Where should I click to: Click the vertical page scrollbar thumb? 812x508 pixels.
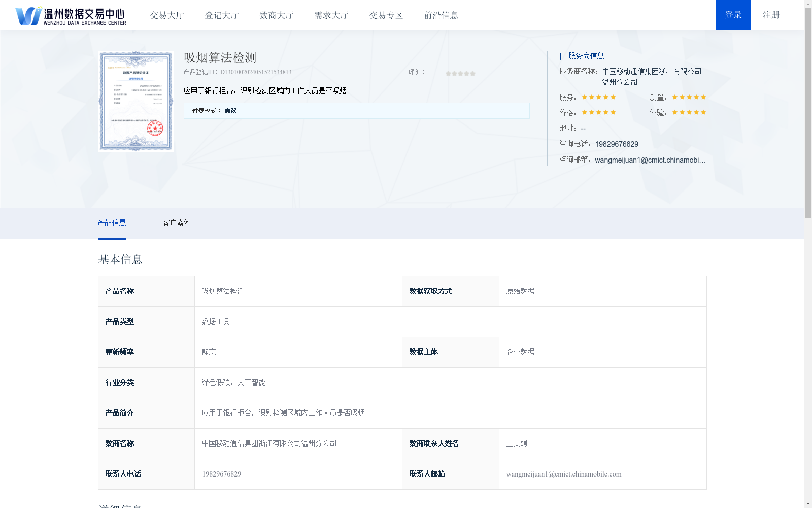click(808, 113)
